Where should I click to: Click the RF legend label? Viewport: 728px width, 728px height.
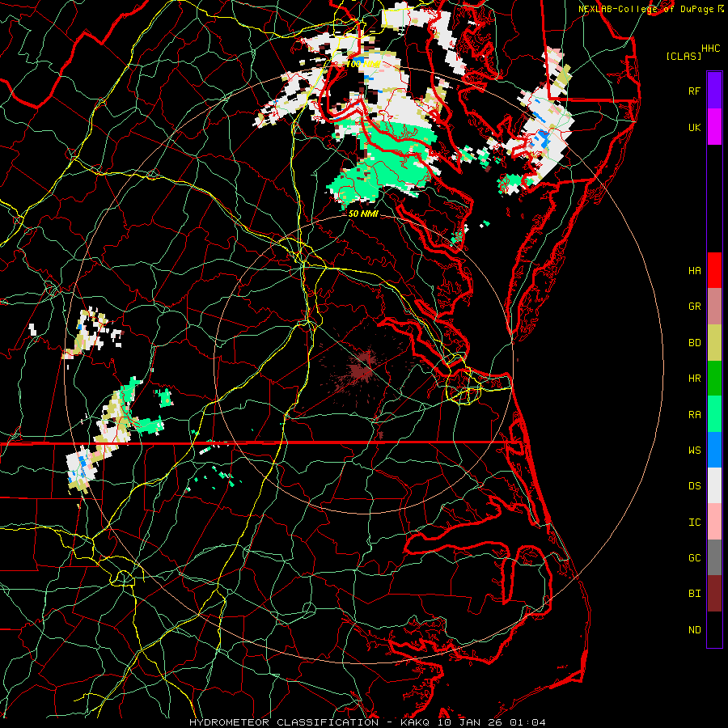click(694, 91)
